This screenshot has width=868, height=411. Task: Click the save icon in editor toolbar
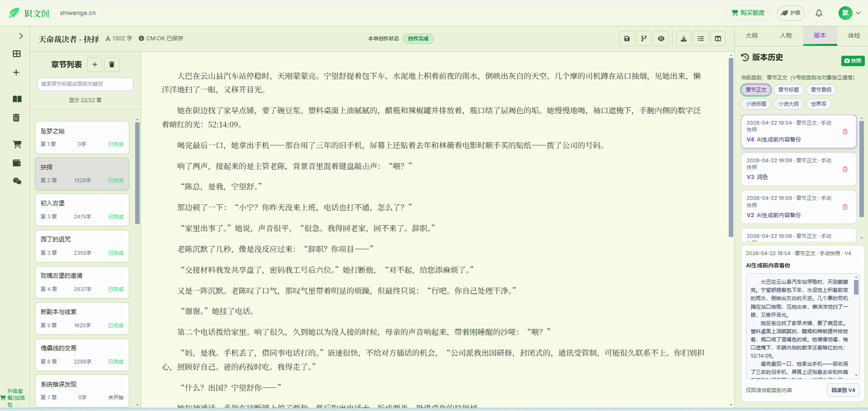tap(627, 39)
